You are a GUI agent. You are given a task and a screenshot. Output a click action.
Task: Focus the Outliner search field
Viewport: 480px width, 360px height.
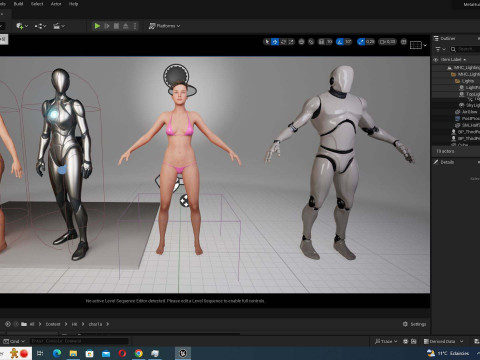tap(465, 49)
